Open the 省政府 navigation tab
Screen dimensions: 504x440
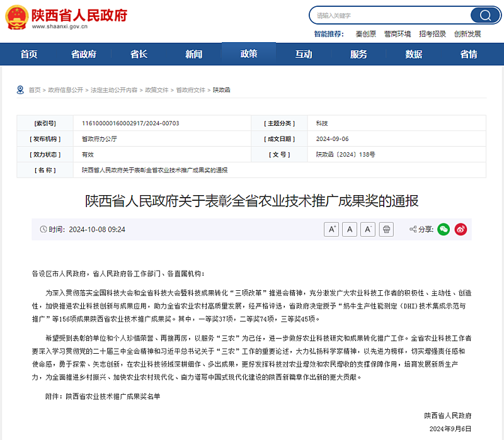coord(83,55)
